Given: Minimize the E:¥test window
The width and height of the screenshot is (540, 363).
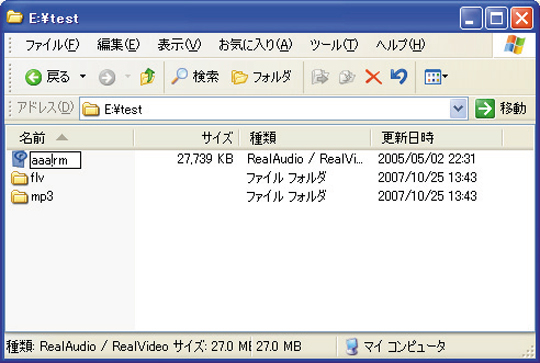Looking at the screenshot, I should (470, 18).
